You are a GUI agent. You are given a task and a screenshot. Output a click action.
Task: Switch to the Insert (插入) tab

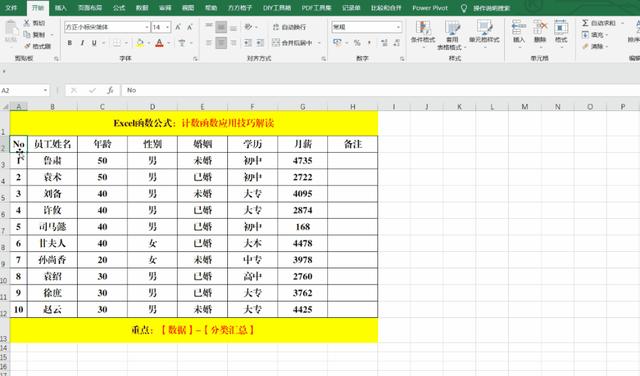(60, 8)
